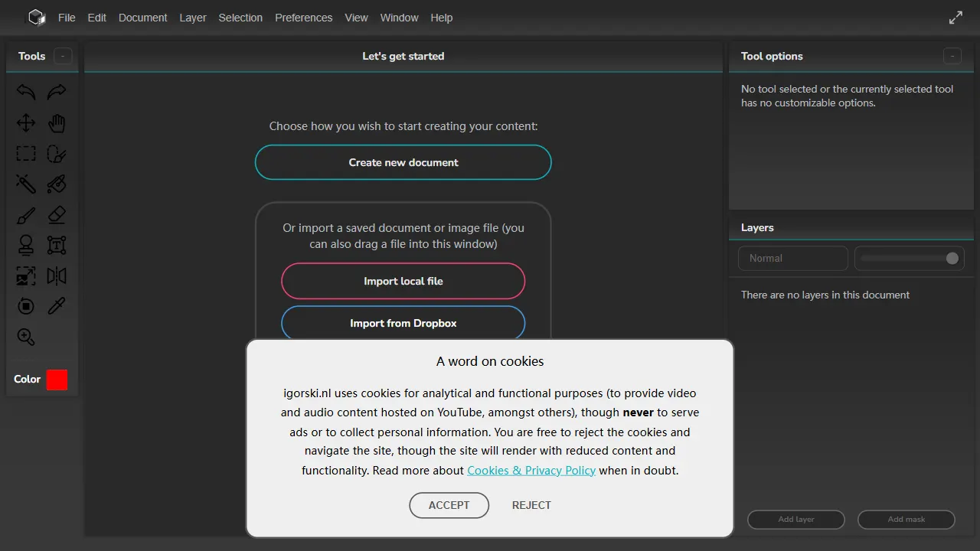Select the rotate tool
This screenshot has height=551, width=980.
[x=26, y=307]
